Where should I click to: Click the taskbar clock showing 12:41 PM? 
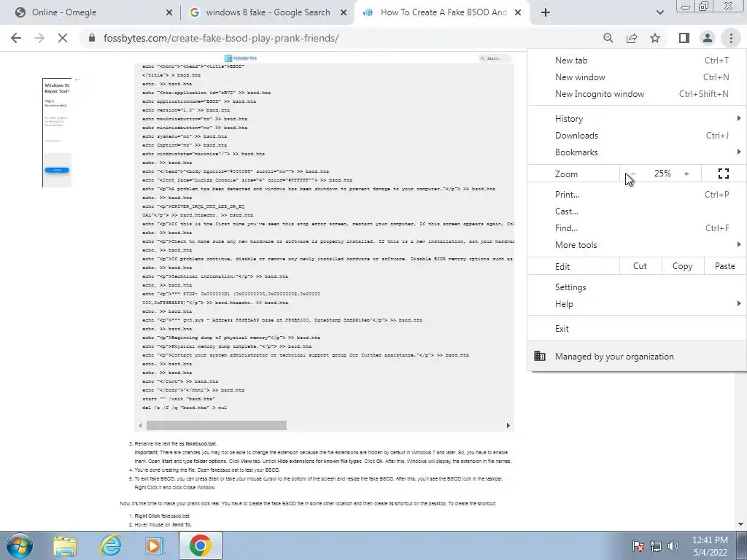coord(710,546)
